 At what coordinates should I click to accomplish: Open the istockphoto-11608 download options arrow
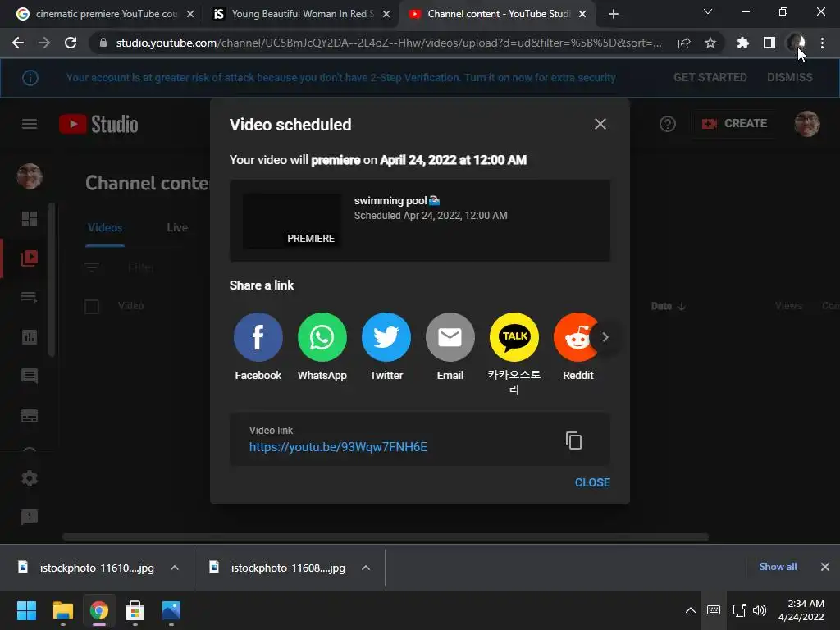(x=366, y=568)
